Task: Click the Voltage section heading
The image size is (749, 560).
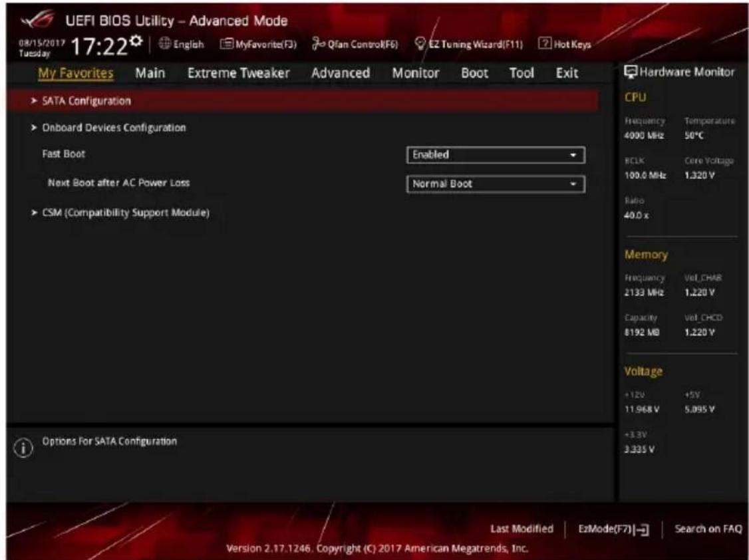Action: [643, 371]
